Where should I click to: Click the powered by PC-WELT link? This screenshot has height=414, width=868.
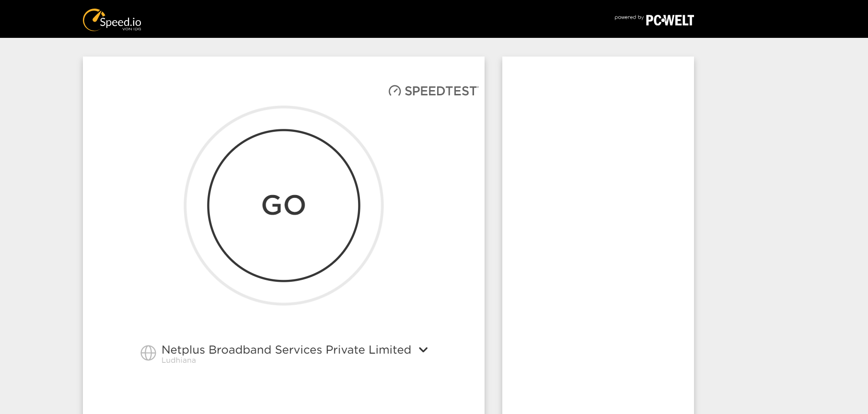[x=654, y=19]
